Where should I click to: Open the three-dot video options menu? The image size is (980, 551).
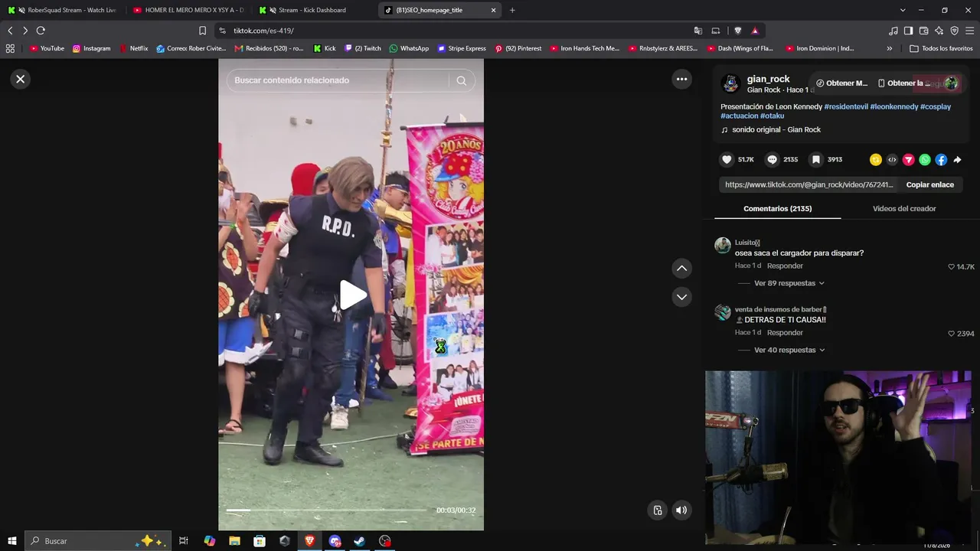point(681,79)
